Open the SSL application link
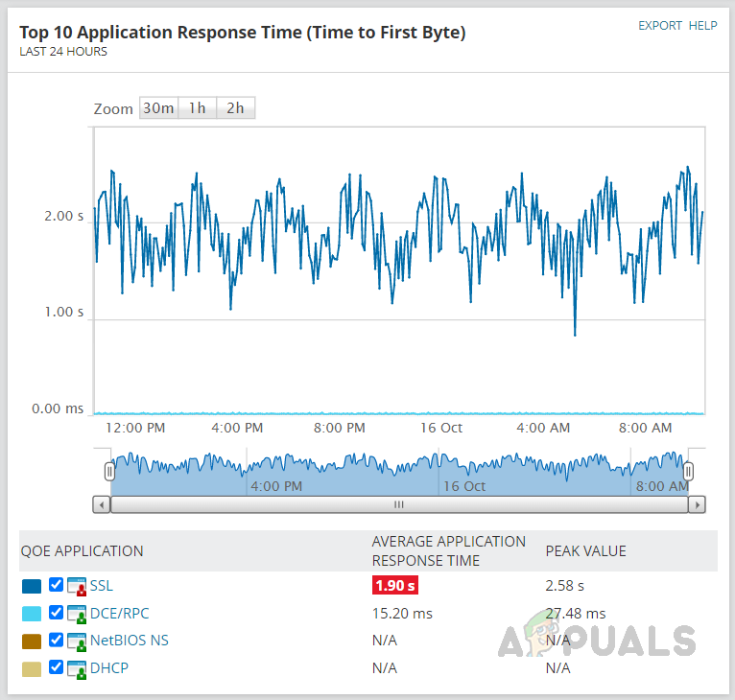 coord(102,586)
